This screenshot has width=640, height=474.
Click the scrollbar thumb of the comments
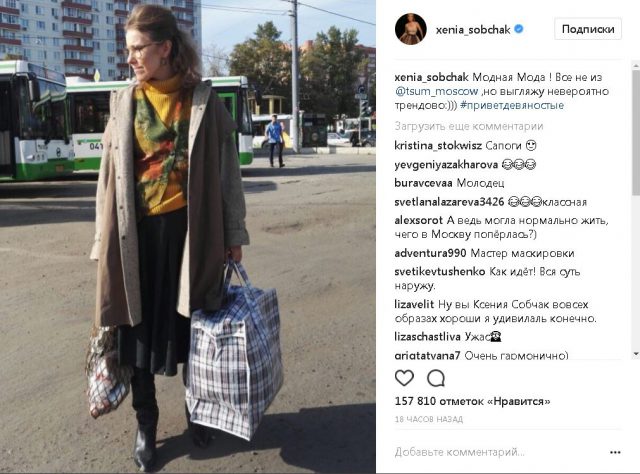636,131
